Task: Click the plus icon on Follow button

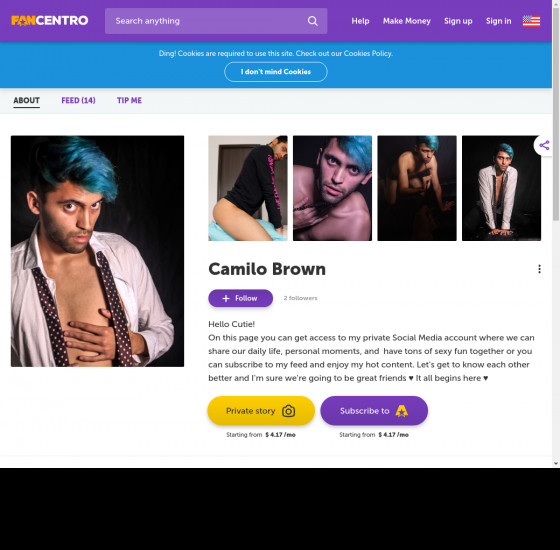Action: pos(226,298)
